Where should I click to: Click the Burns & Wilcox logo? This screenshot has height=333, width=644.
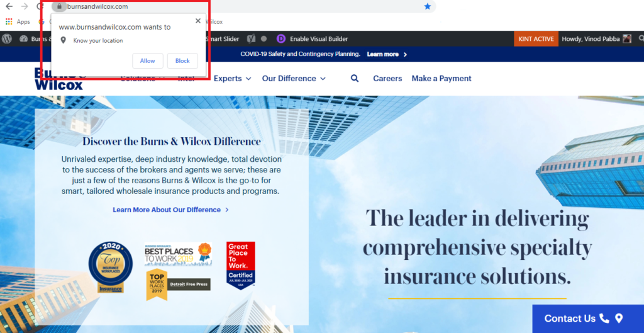(60, 79)
